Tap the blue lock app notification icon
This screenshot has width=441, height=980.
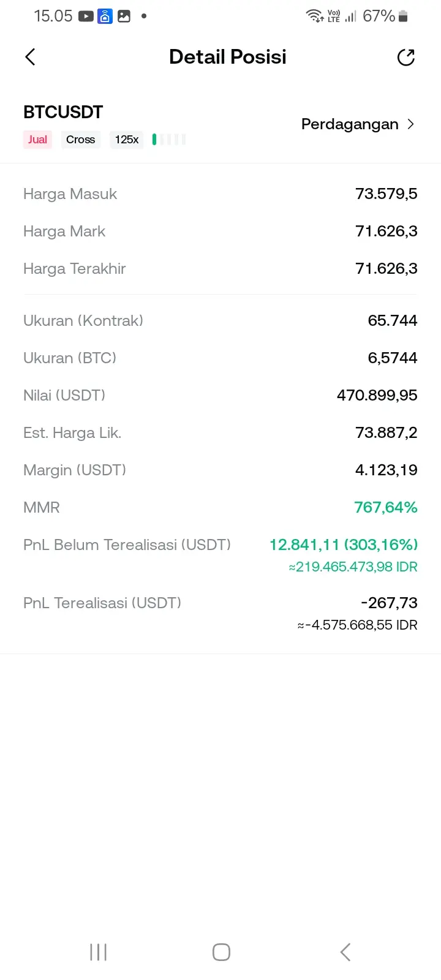[x=105, y=17]
